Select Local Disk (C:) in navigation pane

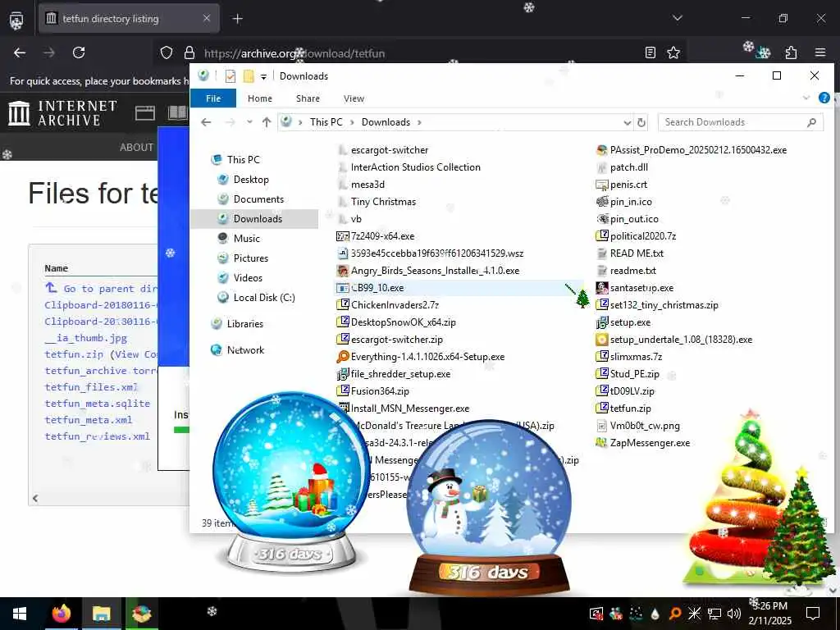click(x=263, y=297)
